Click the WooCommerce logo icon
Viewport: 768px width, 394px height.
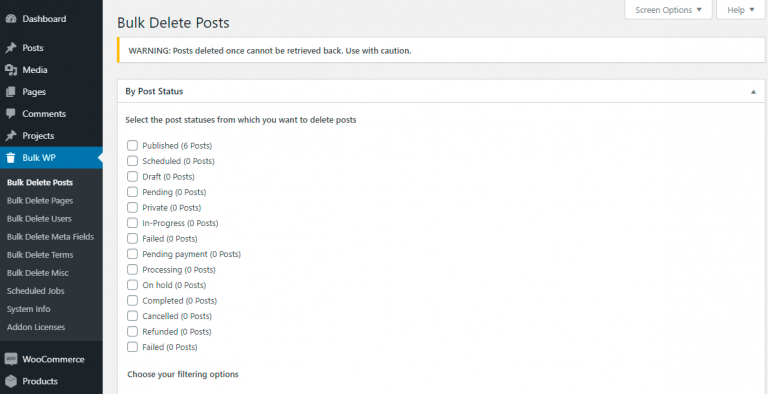click(x=11, y=359)
